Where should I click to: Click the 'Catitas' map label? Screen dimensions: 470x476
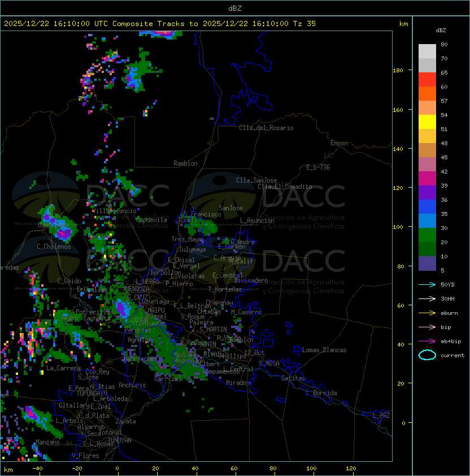293,378
